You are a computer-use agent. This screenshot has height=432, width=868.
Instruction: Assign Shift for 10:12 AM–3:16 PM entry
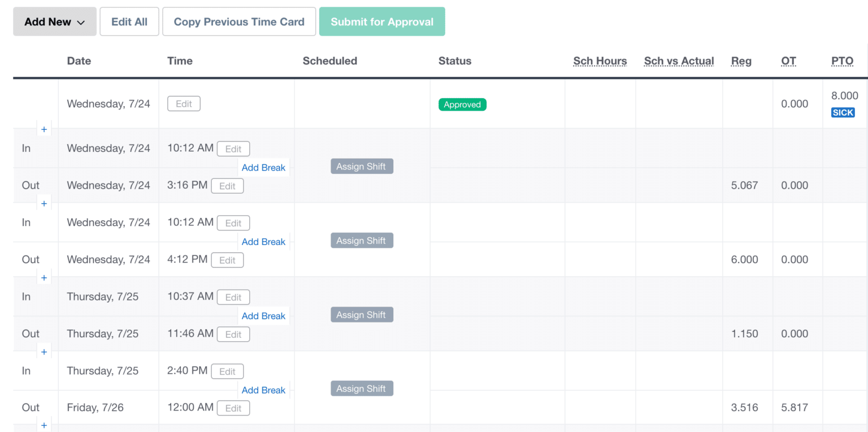click(x=362, y=167)
